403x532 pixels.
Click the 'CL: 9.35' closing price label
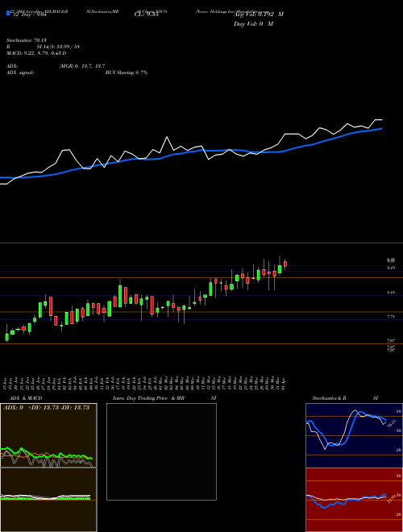point(147,15)
